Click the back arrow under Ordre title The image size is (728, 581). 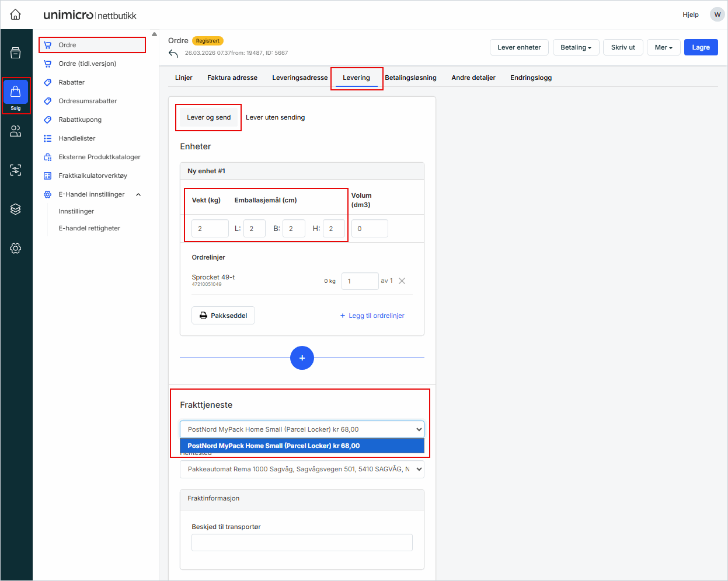tap(173, 54)
